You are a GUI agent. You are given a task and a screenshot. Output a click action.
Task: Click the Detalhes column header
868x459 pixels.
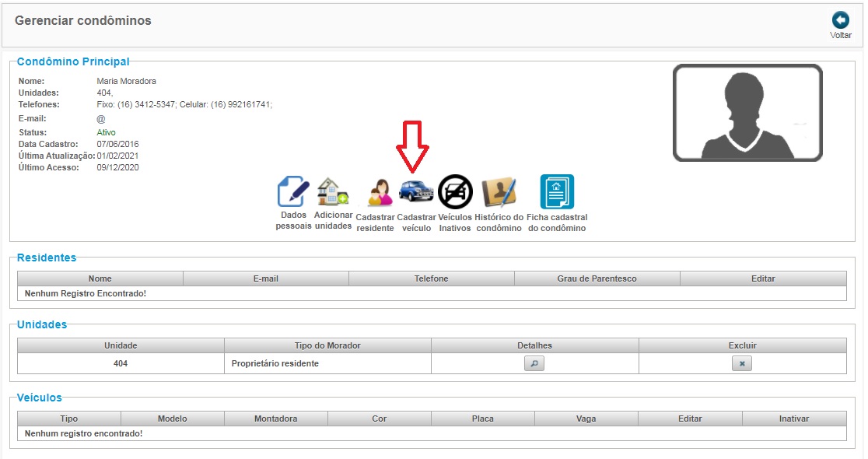(x=535, y=345)
